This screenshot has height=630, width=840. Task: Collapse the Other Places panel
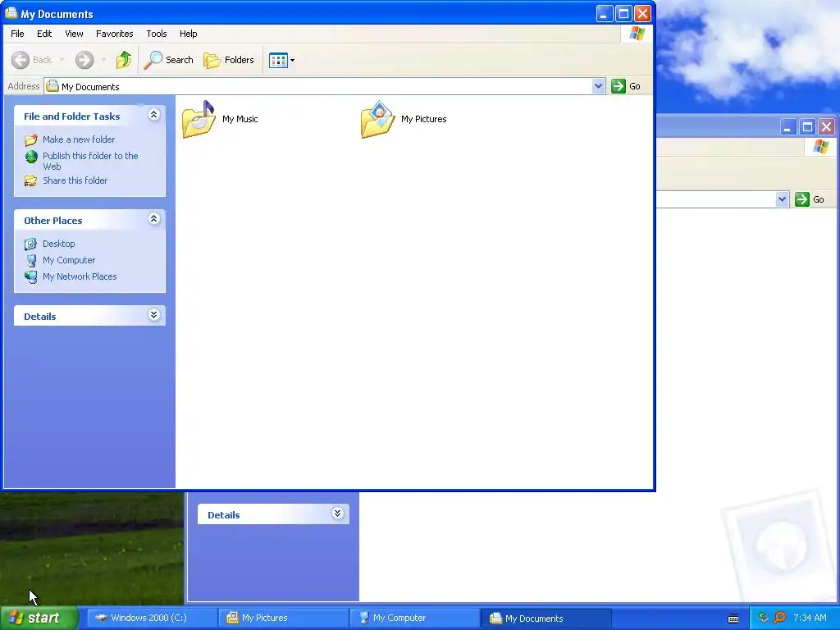(153, 218)
